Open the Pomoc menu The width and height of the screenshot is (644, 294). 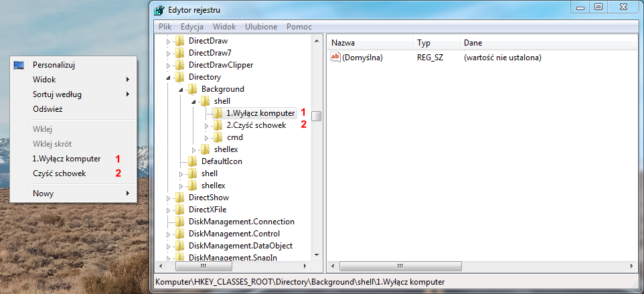click(x=299, y=27)
